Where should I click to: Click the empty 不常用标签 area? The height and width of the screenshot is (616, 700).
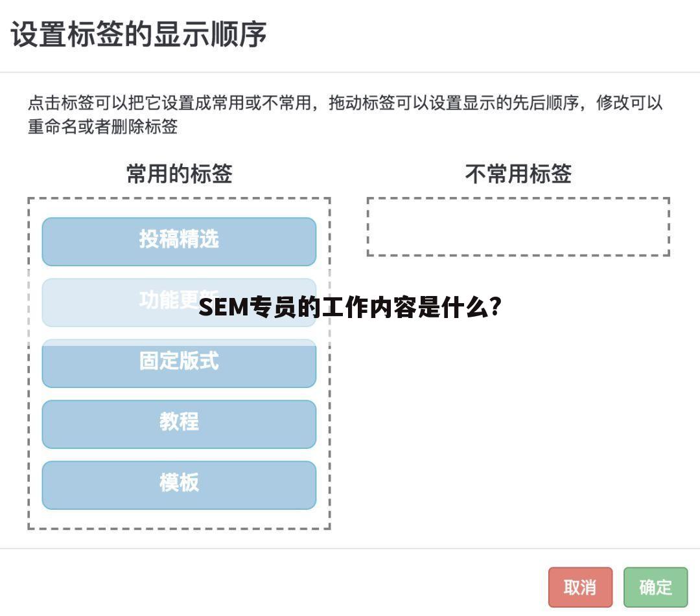pos(519,227)
